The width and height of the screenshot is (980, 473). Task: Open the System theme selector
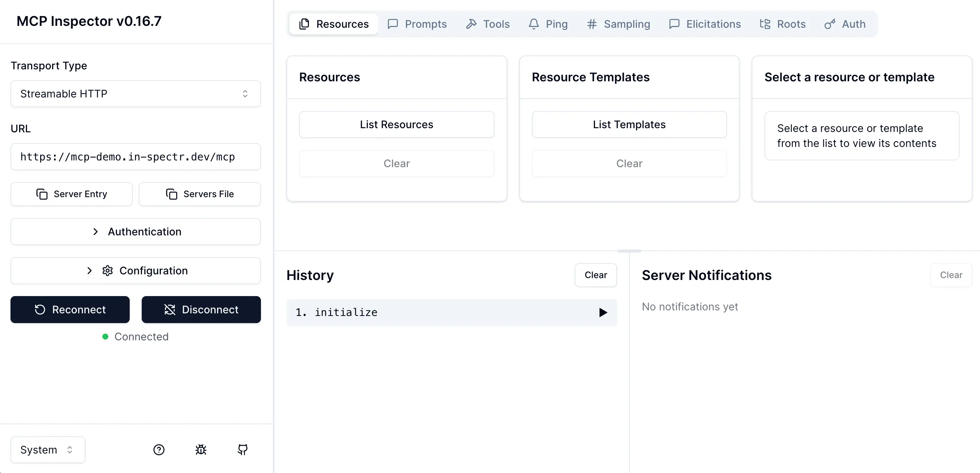(x=48, y=449)
